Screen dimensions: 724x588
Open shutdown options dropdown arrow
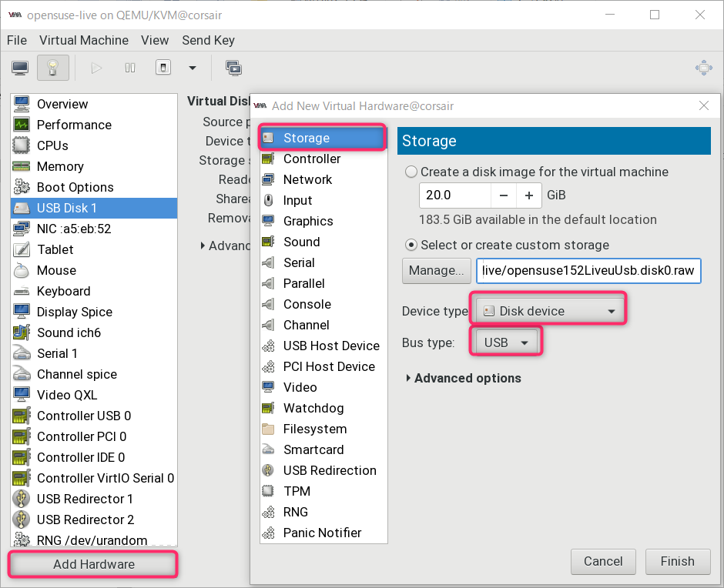coord(193,68)
